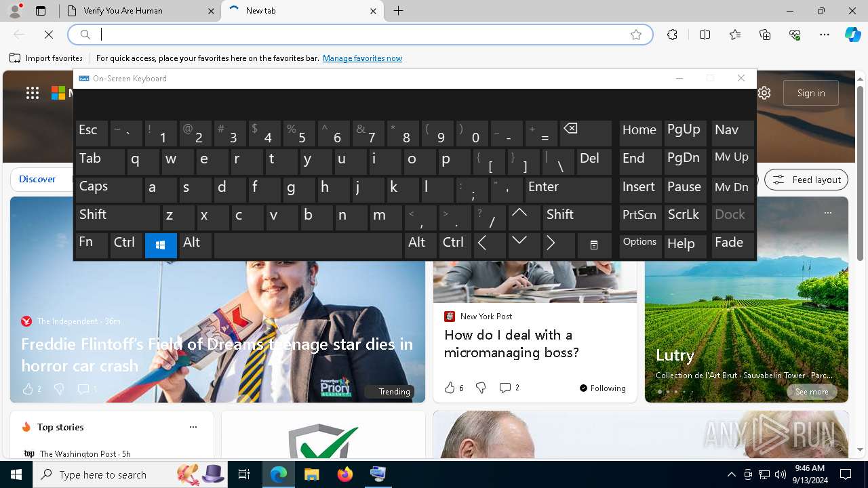
Task: Tap the backspace key on keyboard
Action: click(585, 134)
